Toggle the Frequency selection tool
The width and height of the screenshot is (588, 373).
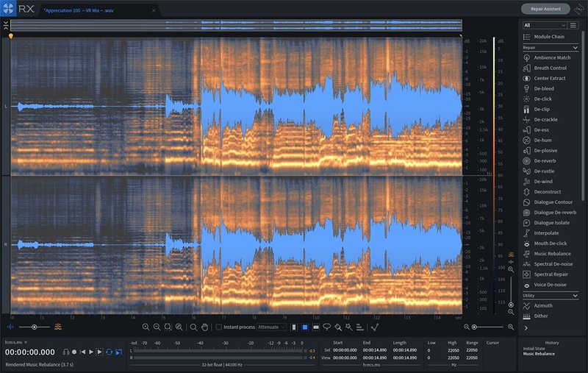click(x=316, y=327)
